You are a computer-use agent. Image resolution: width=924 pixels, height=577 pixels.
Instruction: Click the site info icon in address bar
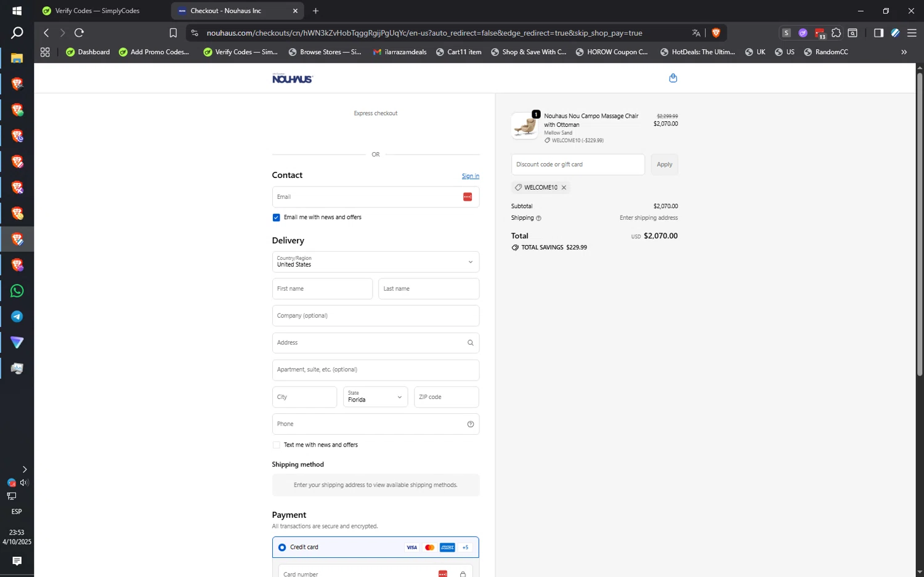[x=195, y=33]
